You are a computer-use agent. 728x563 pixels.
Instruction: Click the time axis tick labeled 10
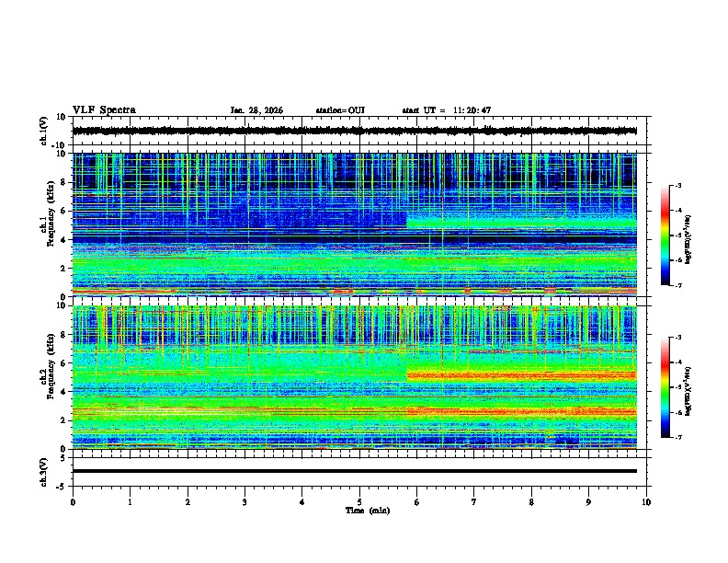click(x=646, y=502)
